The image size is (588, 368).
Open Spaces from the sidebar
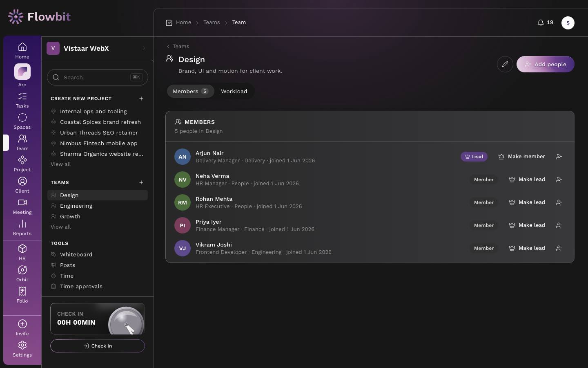[22, 121]
